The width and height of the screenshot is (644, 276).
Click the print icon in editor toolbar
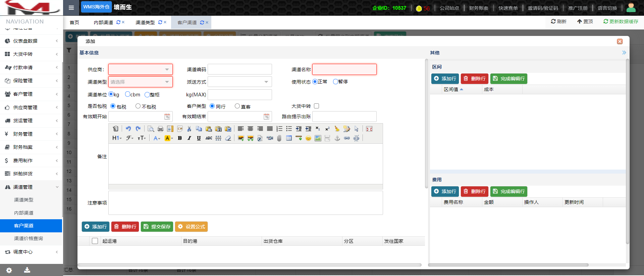point(160,129)
